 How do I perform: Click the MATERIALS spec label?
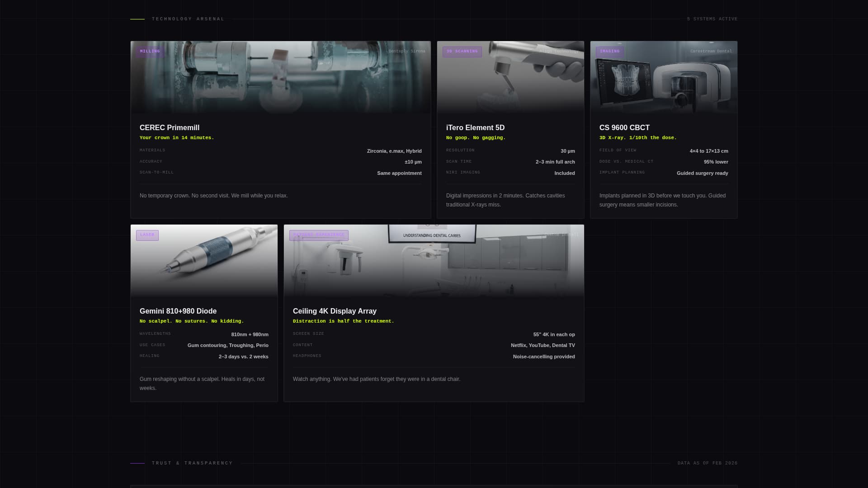pos(152,150)
